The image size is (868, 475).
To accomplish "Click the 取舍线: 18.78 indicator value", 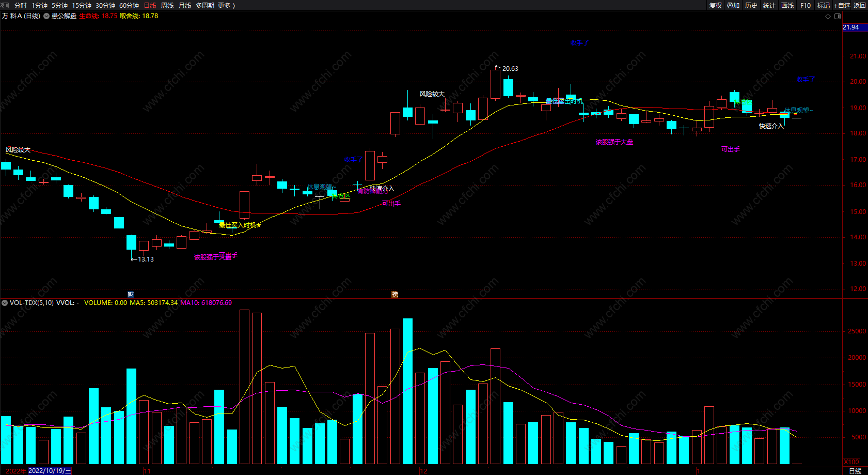I will pyautogui.click(x=139, y=16).
